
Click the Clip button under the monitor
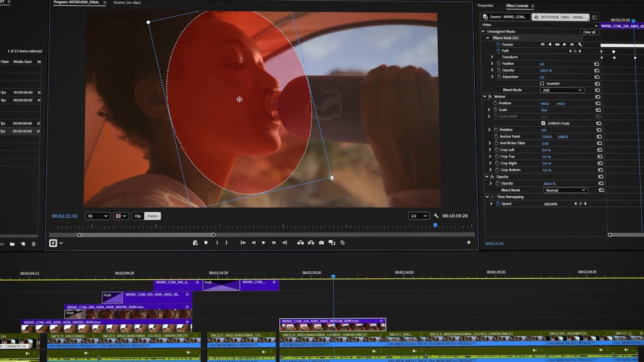[x=138, y=216]
